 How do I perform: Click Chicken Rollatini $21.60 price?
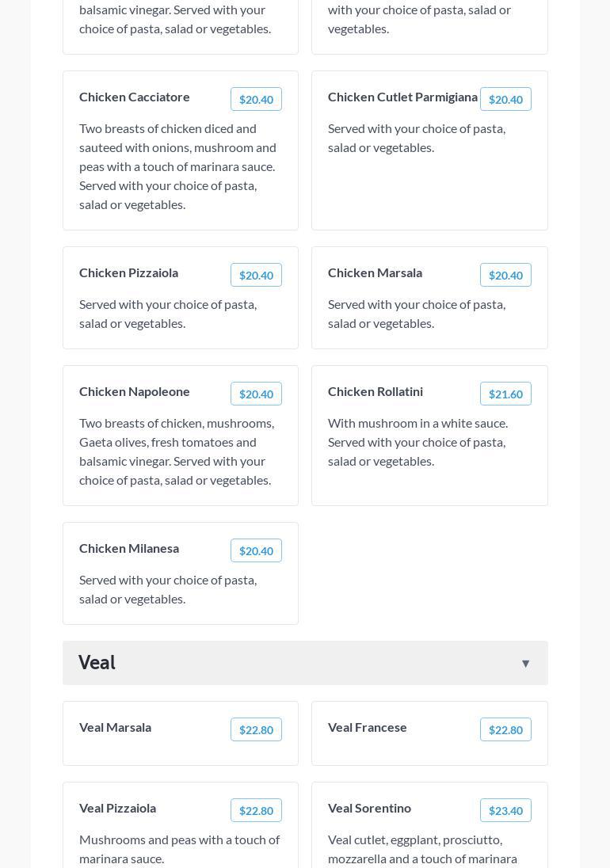pos(505,394)
